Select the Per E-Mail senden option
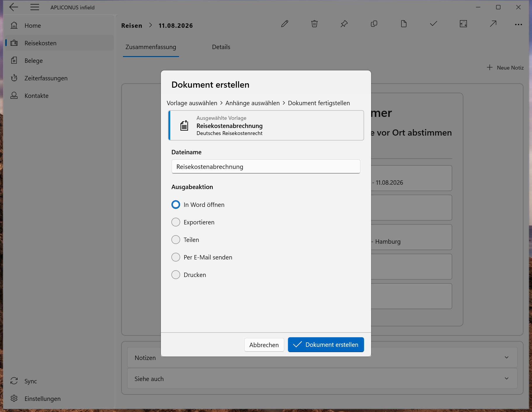532x412 pixels. (176, 257)
